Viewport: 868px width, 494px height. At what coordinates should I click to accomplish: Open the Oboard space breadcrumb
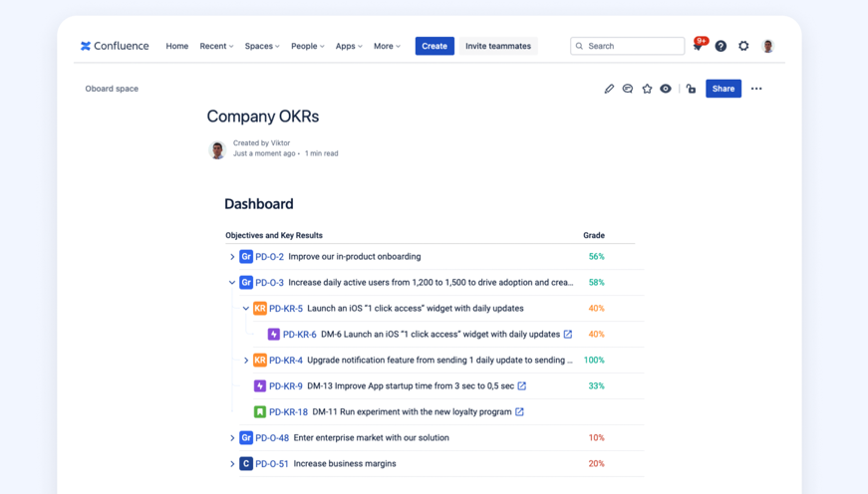[x=112, y=89]
